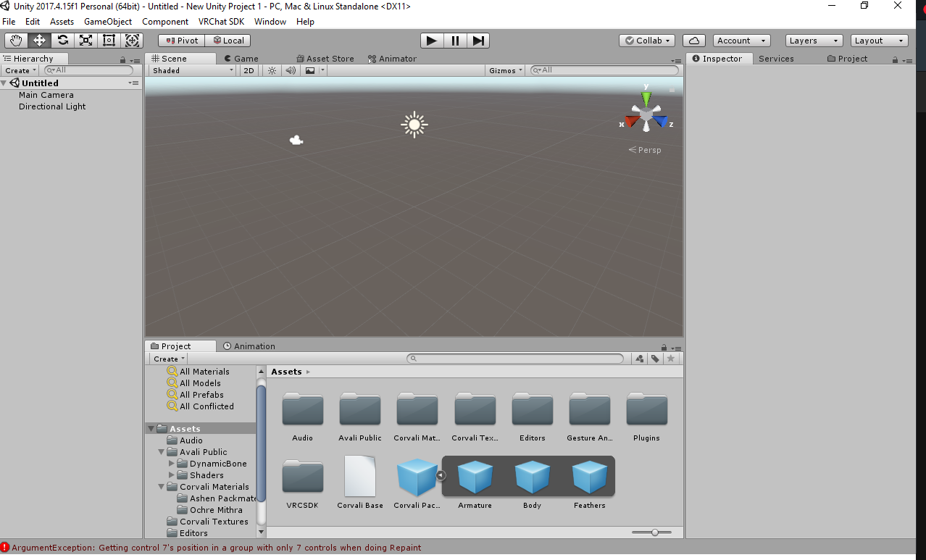Adjust the asset icon size slider

655,532
